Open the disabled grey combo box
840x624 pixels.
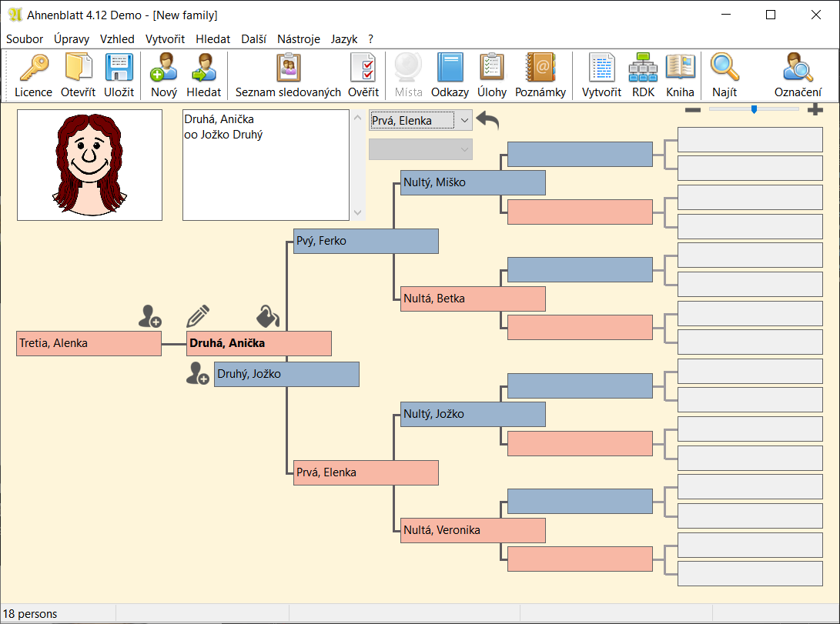pyautogui.click(x=420, y=149)
